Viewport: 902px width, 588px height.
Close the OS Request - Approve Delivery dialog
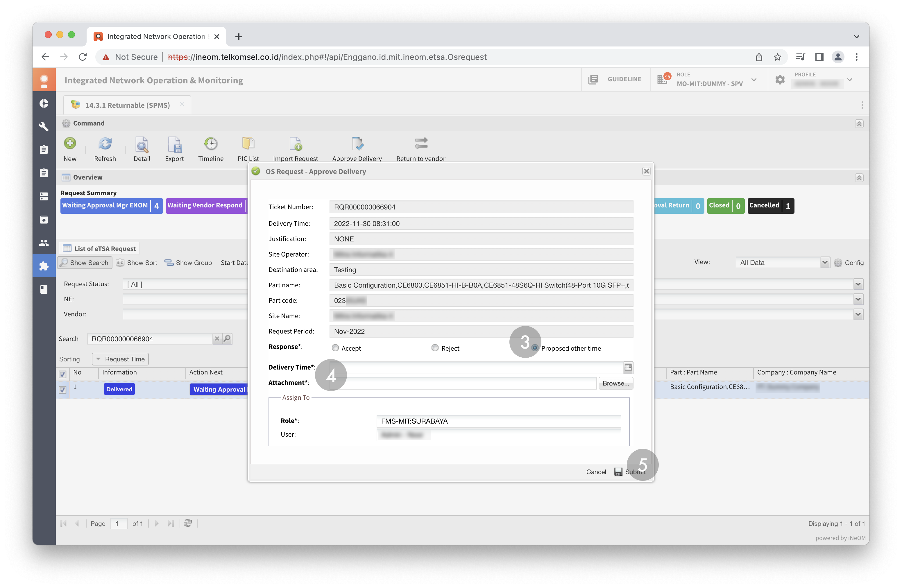[x=646, y=171]
